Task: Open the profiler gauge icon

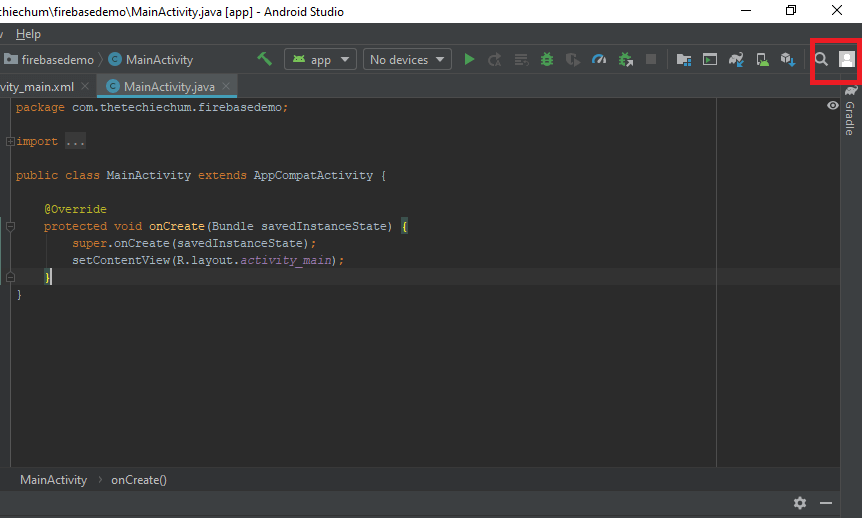Action: pos(599,60)
